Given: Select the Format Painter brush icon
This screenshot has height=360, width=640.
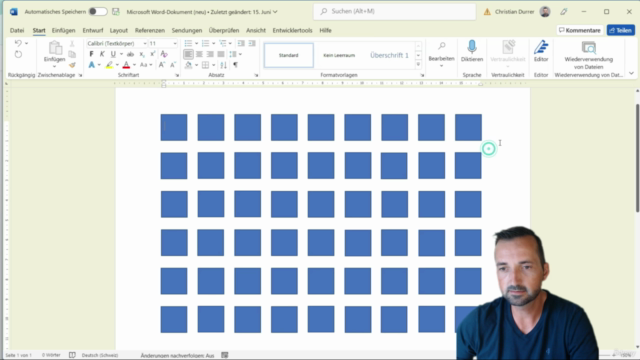Looking at the screenshot, I should tap(72, 65).
